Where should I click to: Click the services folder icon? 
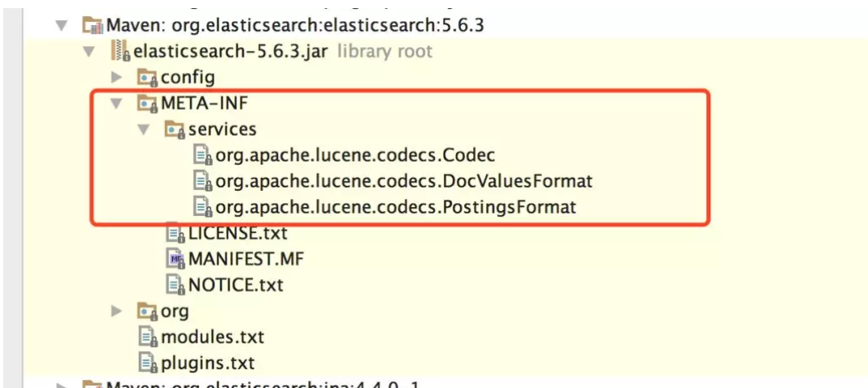pyautogui.click(x=175, y=130)
